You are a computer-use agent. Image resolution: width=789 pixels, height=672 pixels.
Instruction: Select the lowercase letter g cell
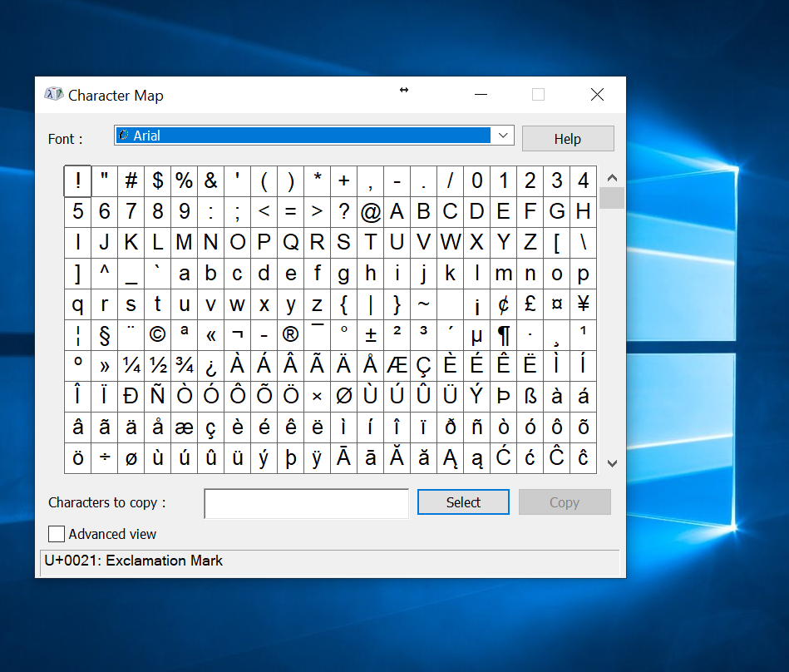(x=343, y=274)
